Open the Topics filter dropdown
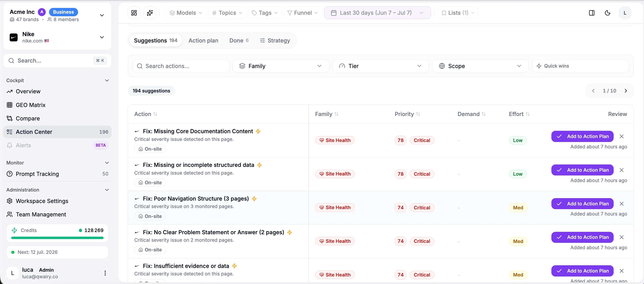 [227, 13]
